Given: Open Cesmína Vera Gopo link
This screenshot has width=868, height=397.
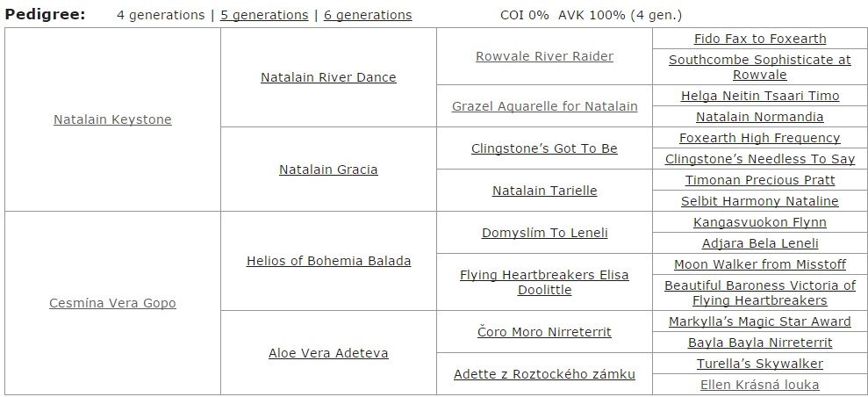Looking at the screenshot, I should coord(112,303).
